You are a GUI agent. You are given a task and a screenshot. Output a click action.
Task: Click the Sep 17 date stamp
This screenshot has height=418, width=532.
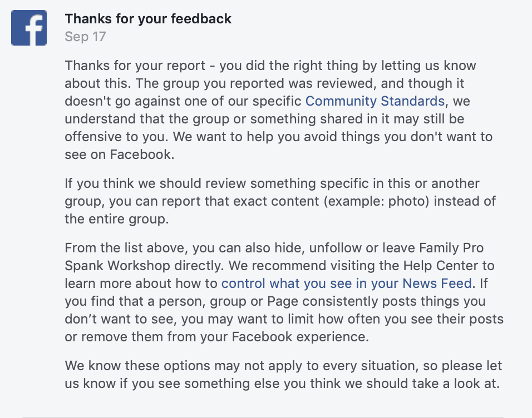point(86,37)
